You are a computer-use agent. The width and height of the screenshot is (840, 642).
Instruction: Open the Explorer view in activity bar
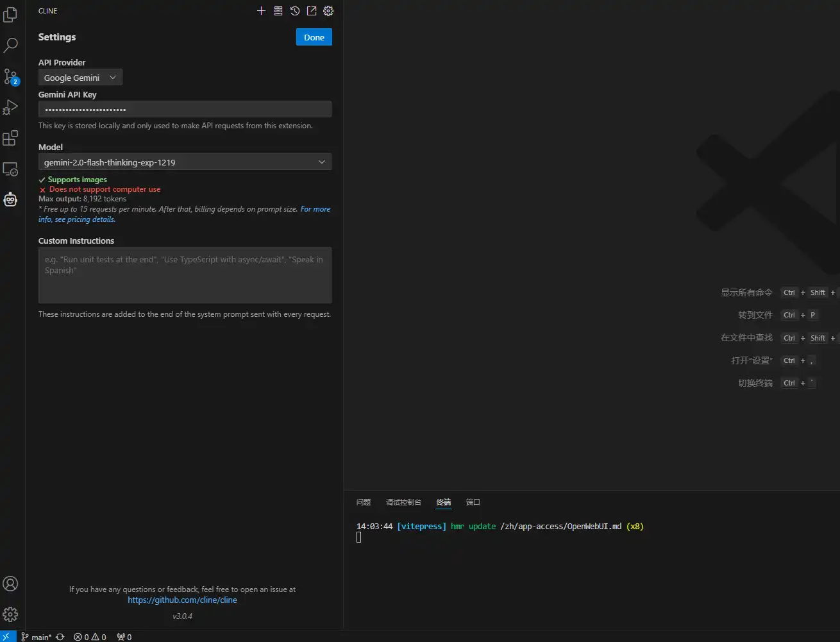click(x=10, y=14)
